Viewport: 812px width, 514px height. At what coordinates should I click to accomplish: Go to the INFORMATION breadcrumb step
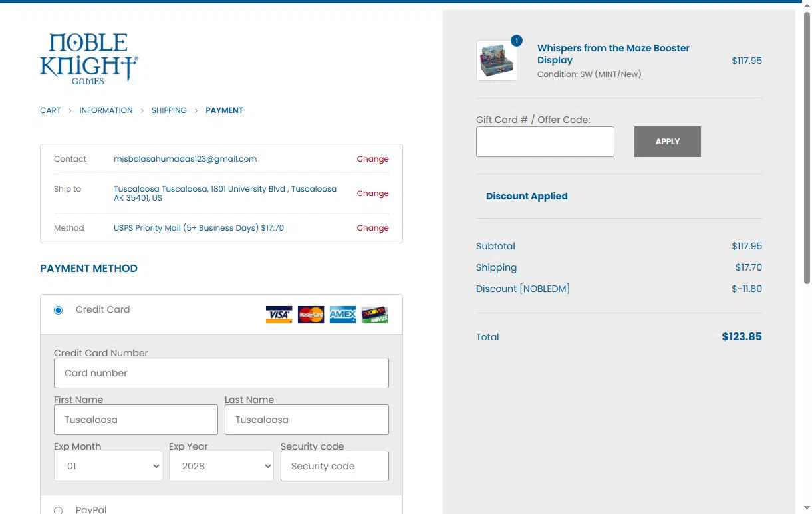pyautogui.click(x=106, y=110)
